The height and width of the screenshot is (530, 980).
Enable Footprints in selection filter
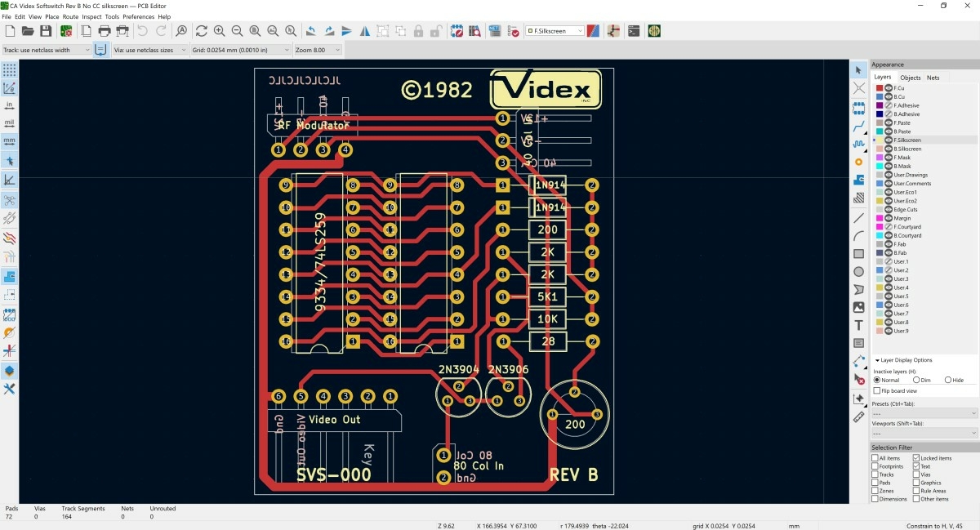875,466
